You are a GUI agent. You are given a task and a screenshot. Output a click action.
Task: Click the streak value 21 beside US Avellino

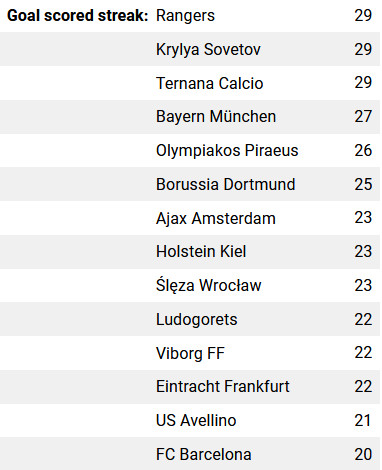pyautogui.click(x=362, y=420)
